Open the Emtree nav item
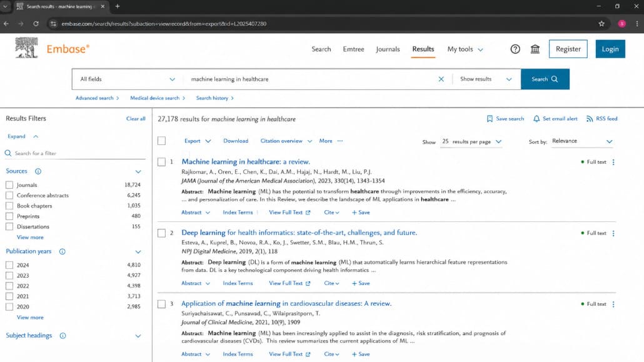The width and height of the screenshot is (644, 362). pos(354,49)
